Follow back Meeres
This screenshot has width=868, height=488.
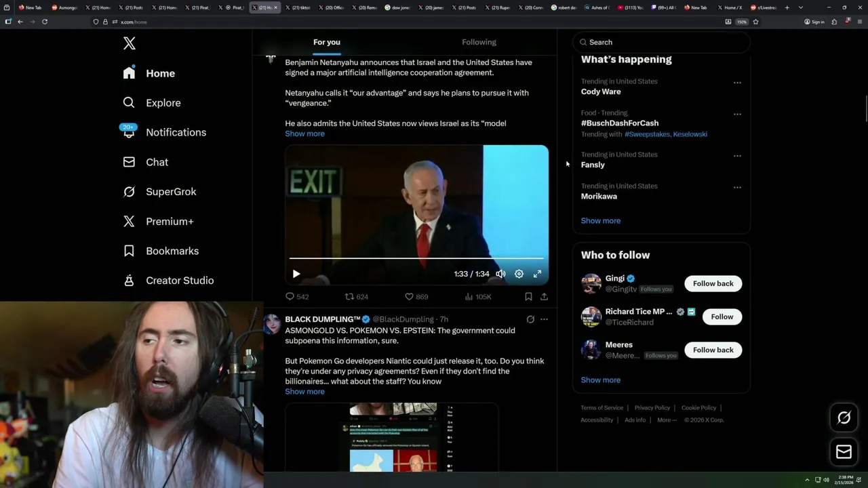tap(713, 350)
